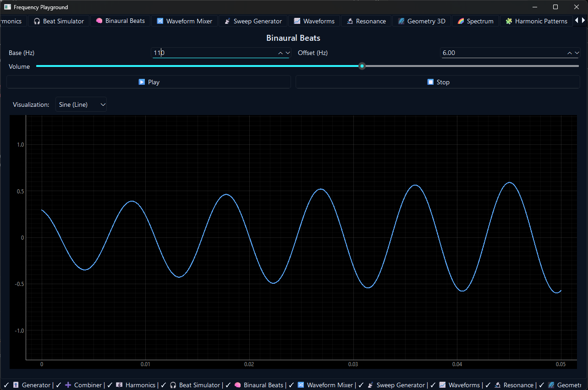588x390 pixels.
Task: Switch to the Waveform Mixer tab
Action: pos(184,21)
